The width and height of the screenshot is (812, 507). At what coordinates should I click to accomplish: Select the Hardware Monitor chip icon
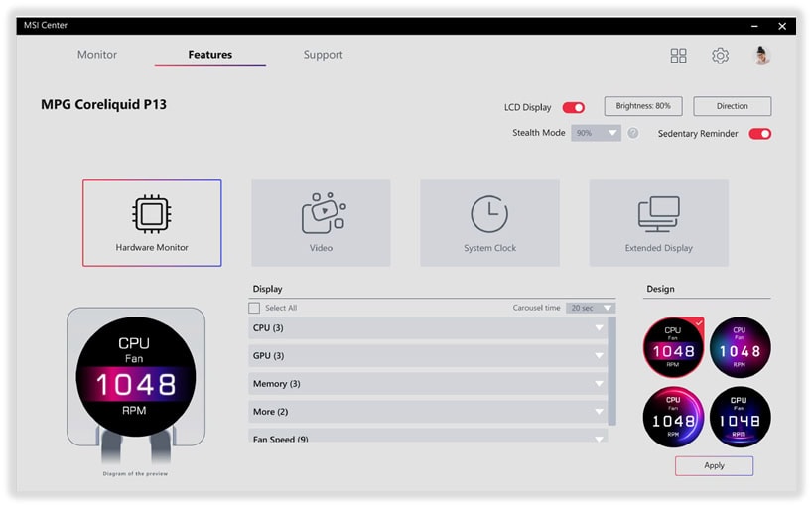(x=152, y=214)
